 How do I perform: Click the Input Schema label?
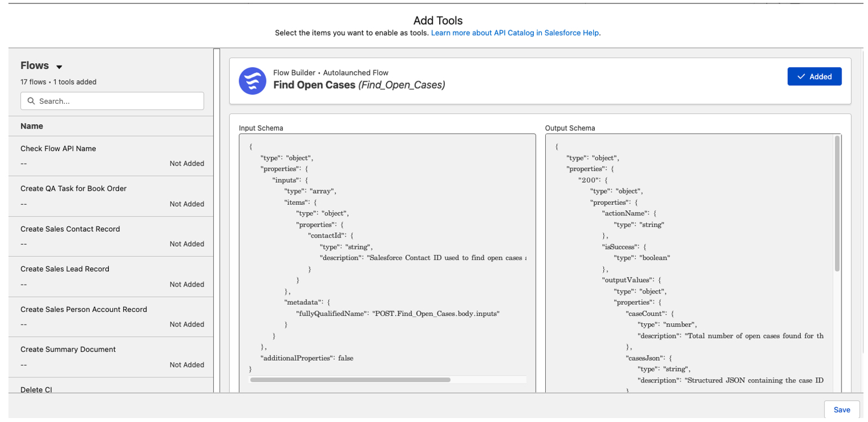[261, 128]
